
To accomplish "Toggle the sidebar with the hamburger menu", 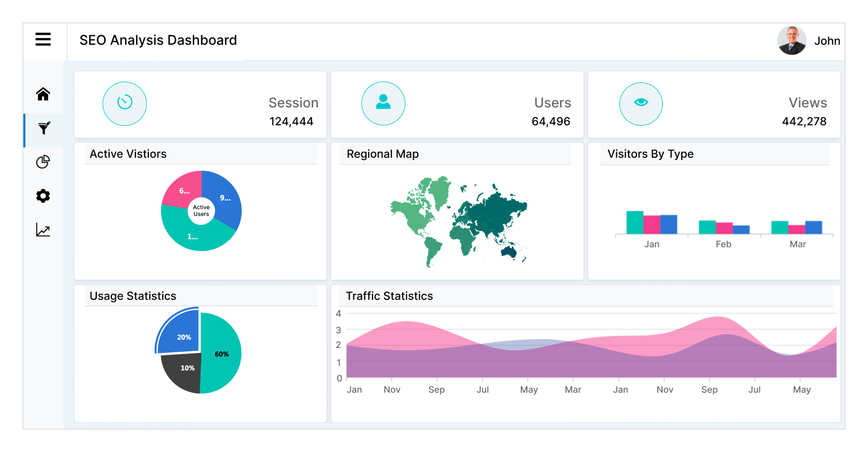I will (43, 40).
